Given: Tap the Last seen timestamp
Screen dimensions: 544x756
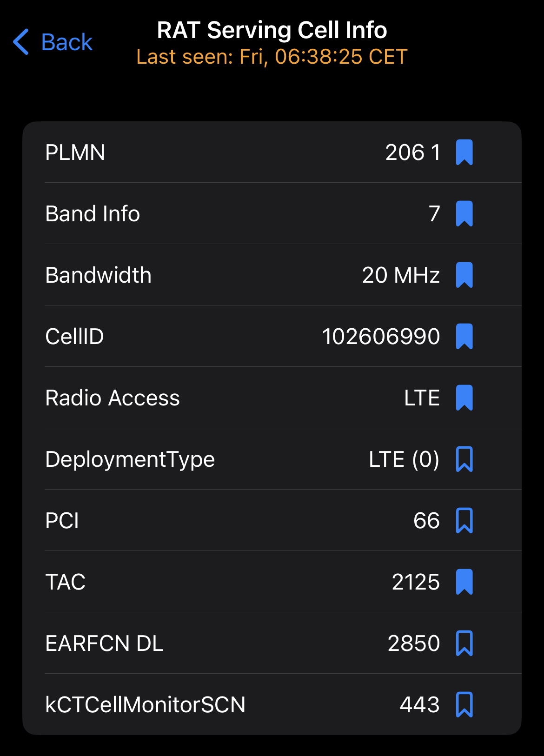Looking at the screenshot, I should [272, 57].
